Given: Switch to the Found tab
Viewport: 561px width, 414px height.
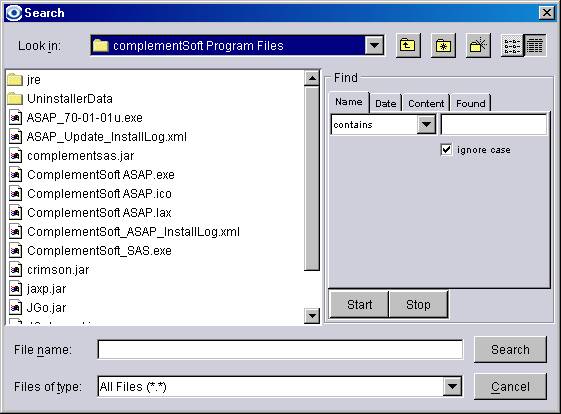Looking at the screenshot, I should 470,103.
